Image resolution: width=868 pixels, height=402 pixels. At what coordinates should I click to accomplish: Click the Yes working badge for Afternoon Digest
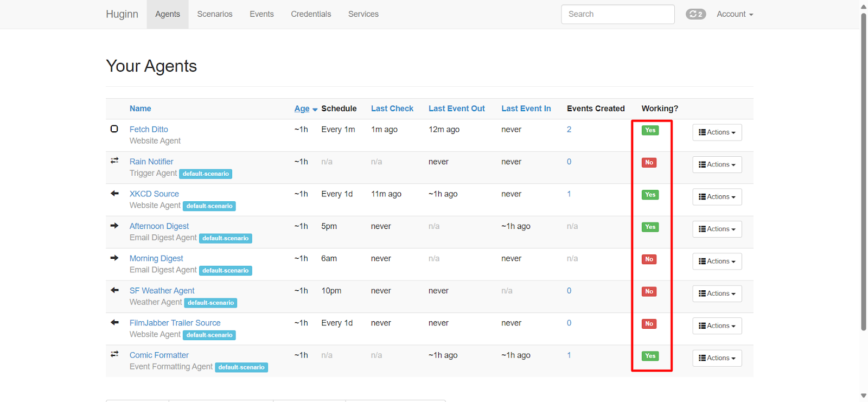tap(650, 227)
